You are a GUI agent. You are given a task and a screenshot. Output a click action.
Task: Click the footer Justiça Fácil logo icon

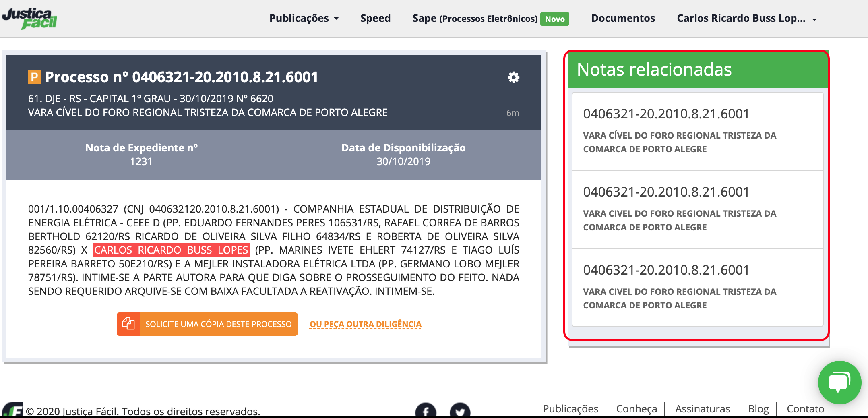(x=13, y=410)
